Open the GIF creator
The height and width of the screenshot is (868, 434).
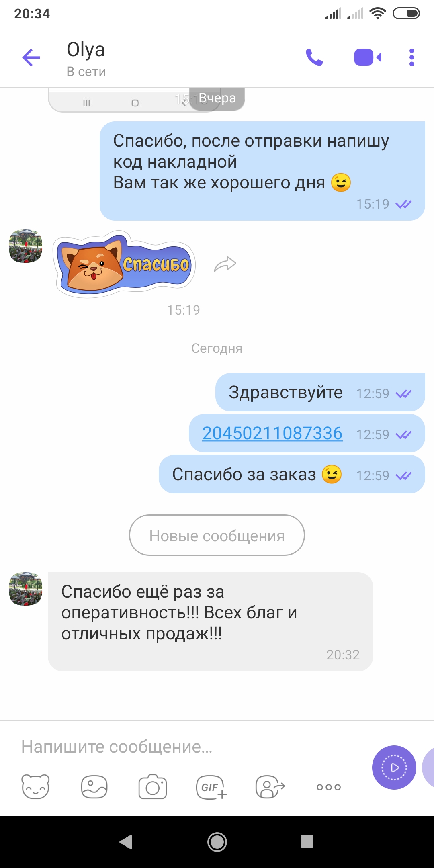[211, 787]
